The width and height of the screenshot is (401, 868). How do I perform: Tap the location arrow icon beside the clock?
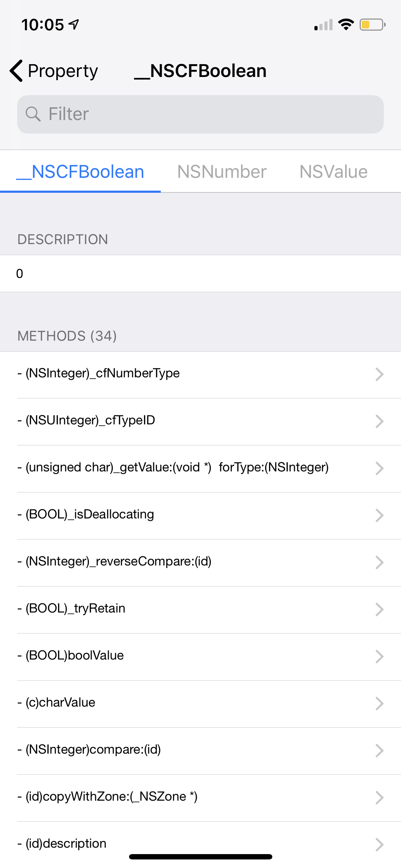(x=73, y=24)
